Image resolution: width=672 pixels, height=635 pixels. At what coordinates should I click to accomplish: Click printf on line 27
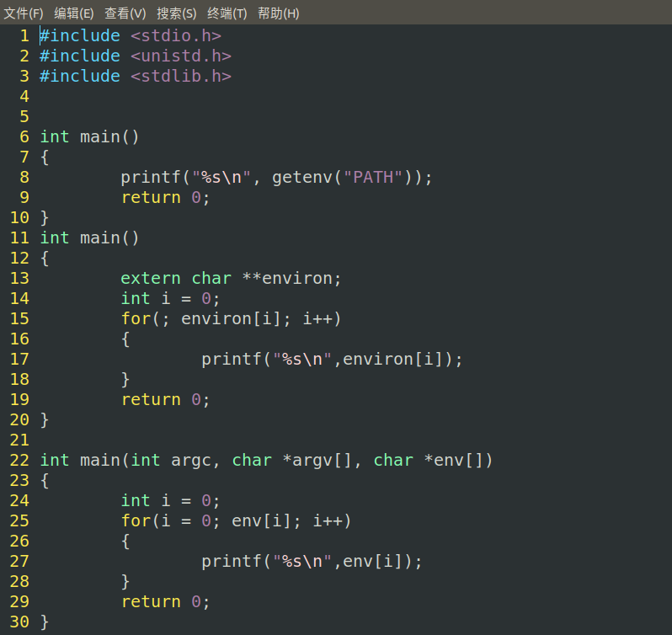232,561
